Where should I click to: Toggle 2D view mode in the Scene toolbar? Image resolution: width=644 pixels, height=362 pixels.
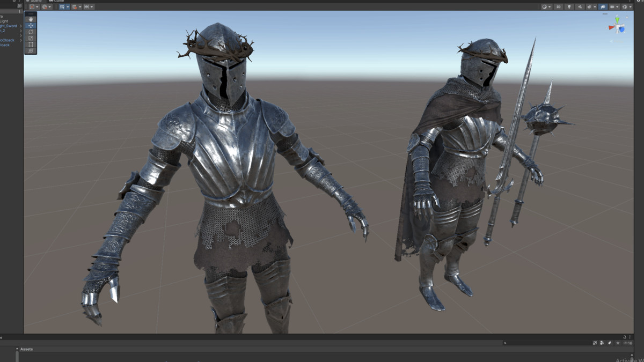(x=559, y=6)
